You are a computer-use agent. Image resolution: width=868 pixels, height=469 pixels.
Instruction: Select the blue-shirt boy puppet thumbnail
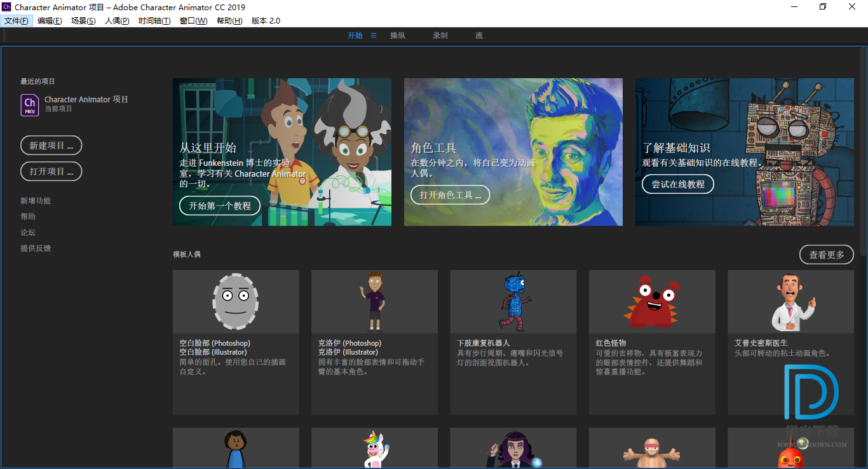click(x=236, y=448)
